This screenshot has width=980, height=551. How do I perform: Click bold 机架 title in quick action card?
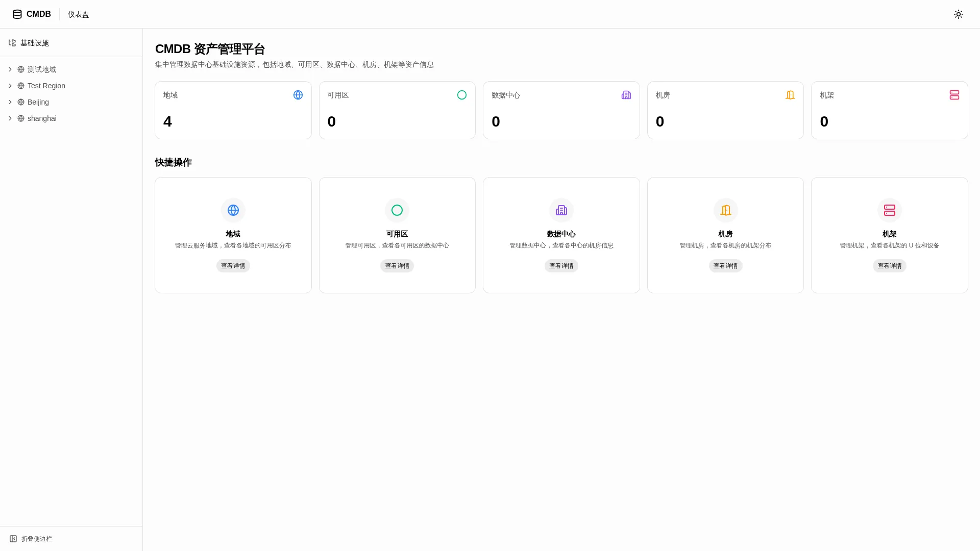tap(890, 234)
